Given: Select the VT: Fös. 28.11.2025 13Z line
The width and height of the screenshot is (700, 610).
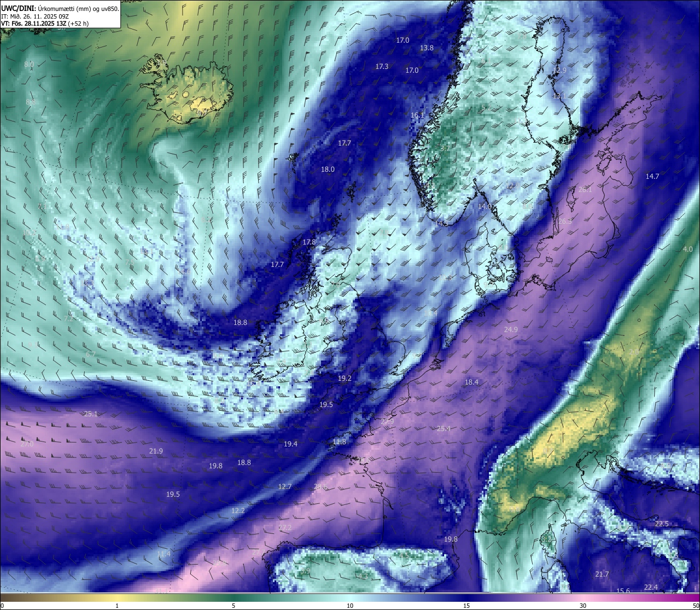Looking at the screenshot, I should pyautogui.click(x=45, y=24).
